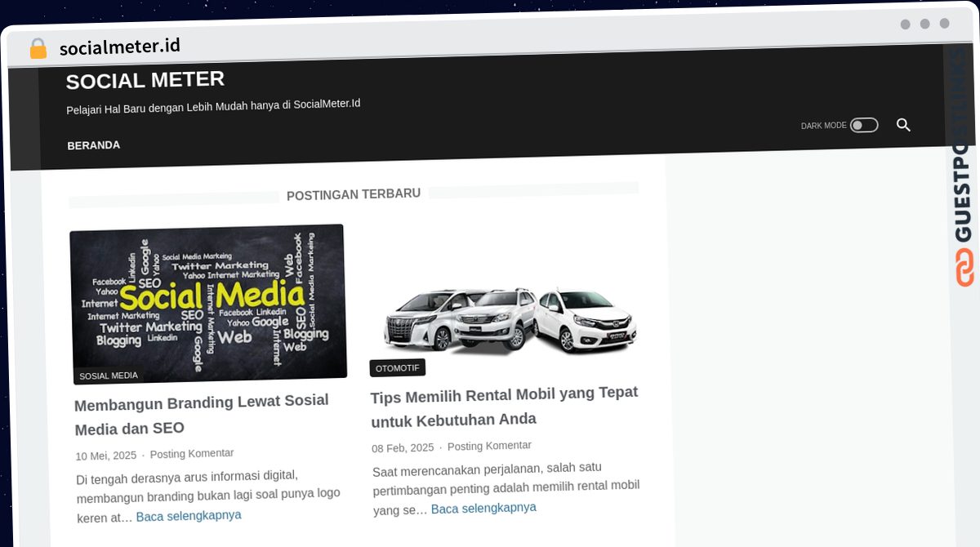This screenshot has height=547, width=980.
Task: Click Posting Komentar under the branding article
Action: pos(192,454)
